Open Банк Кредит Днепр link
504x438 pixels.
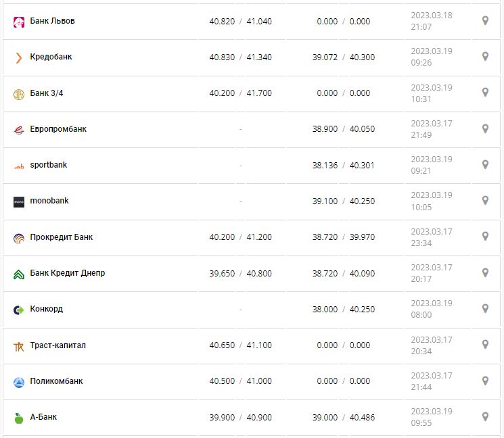point(68,273)
